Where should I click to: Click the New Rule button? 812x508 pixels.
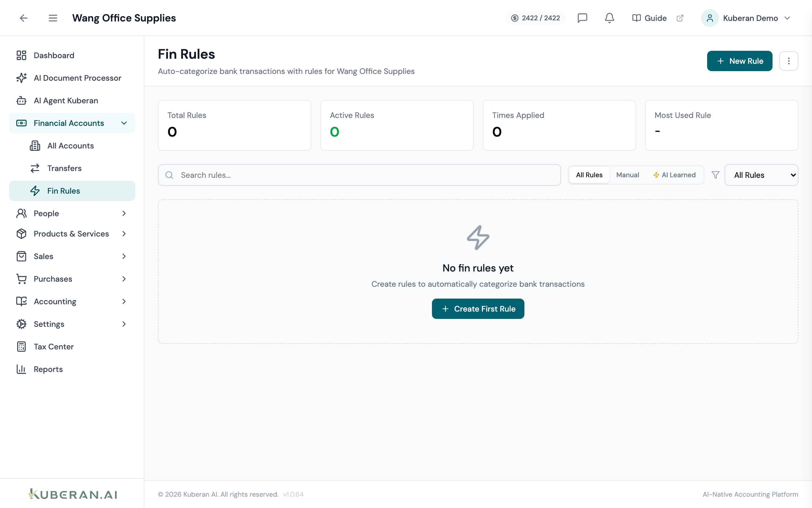tap(740, 61)
